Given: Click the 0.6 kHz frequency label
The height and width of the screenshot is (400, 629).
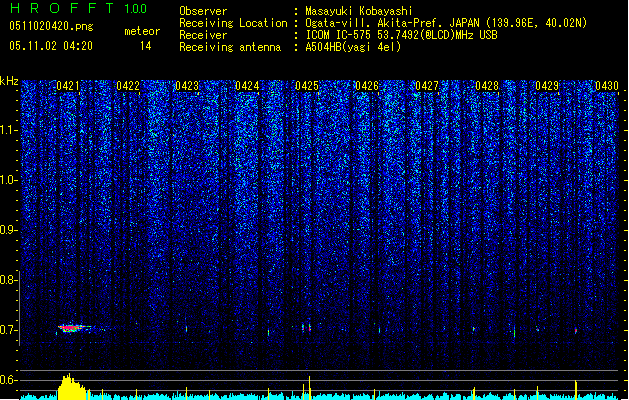Looking at the screenshot, I should [8, 380].
